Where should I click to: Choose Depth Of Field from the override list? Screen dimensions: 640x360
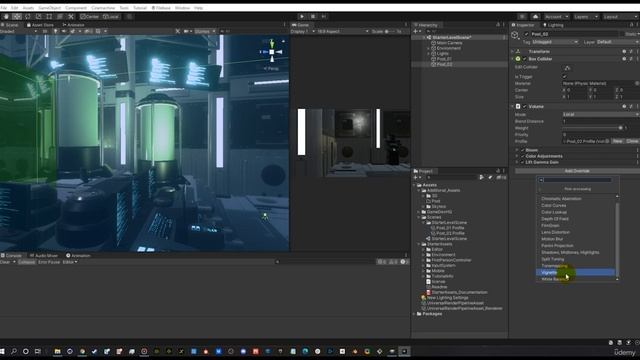coord(575,219)
